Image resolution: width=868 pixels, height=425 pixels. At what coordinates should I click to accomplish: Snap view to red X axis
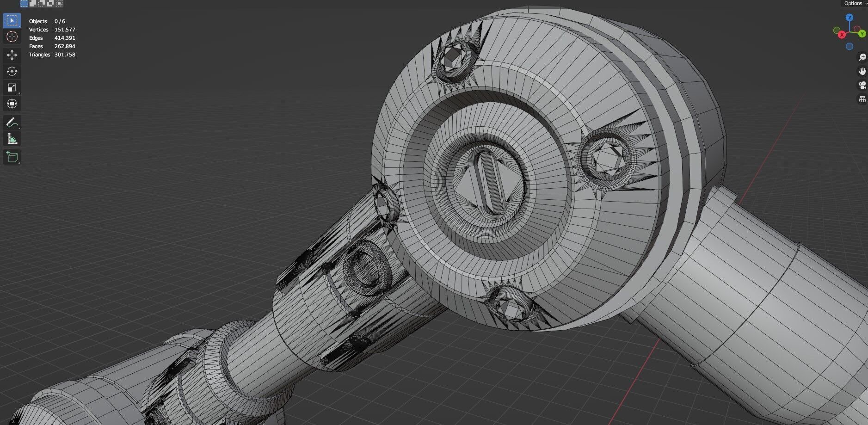click(842, 35)
